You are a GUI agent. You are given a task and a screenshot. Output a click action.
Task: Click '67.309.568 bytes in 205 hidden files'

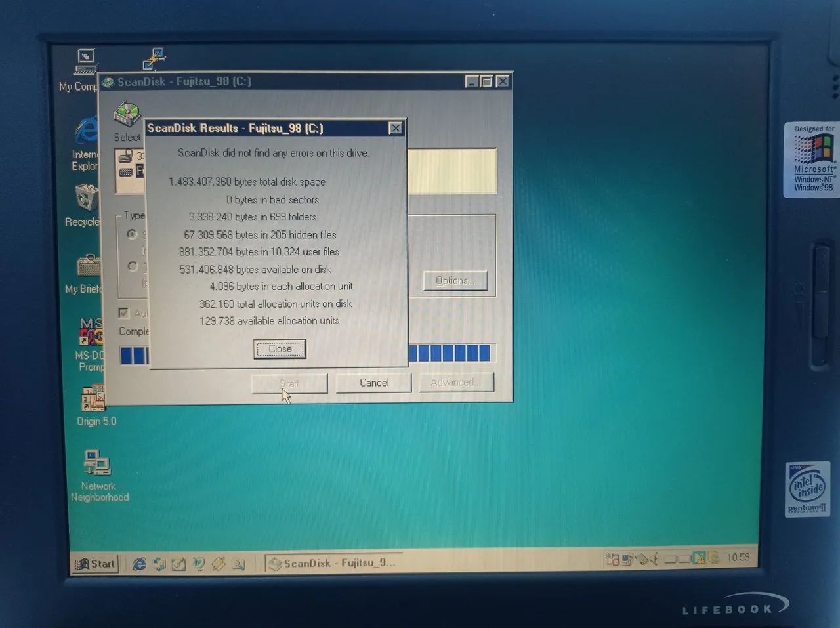(260, 234)
